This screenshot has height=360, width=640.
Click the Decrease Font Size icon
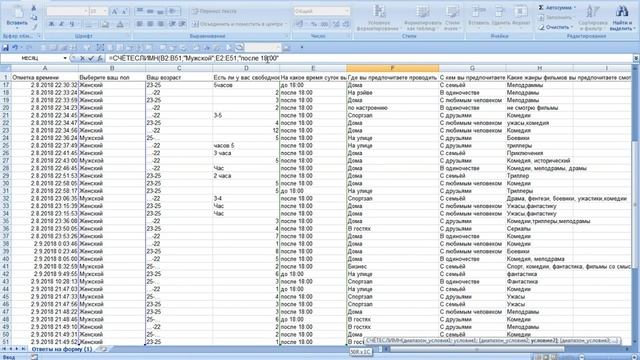pyautogui.click(x=124, y=11)
